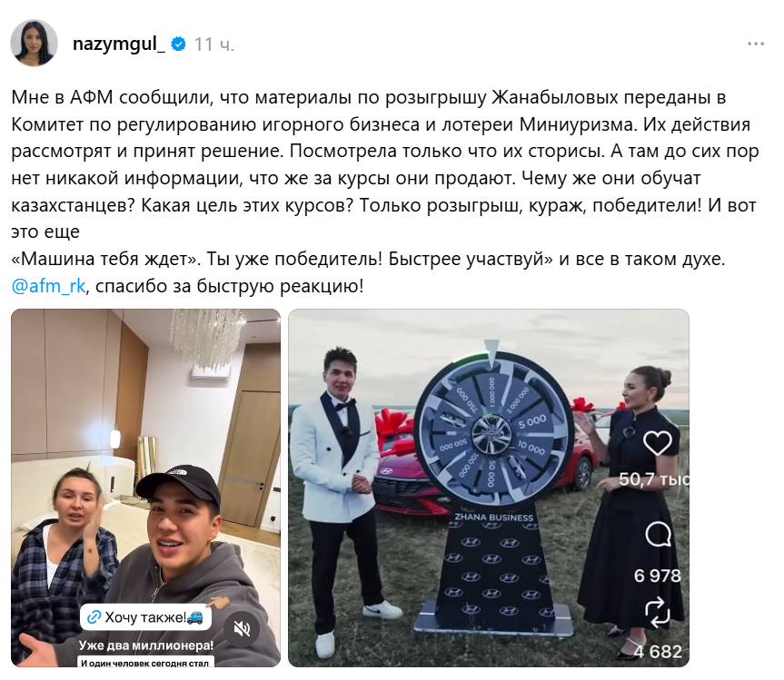Unmute the video with the speaker icon

(242, 628)
